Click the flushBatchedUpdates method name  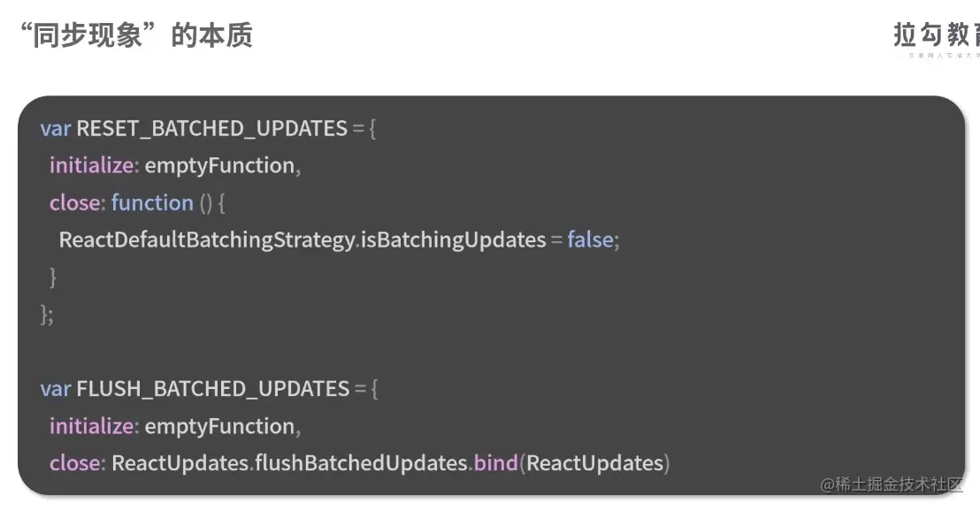[x=361, y=463]
